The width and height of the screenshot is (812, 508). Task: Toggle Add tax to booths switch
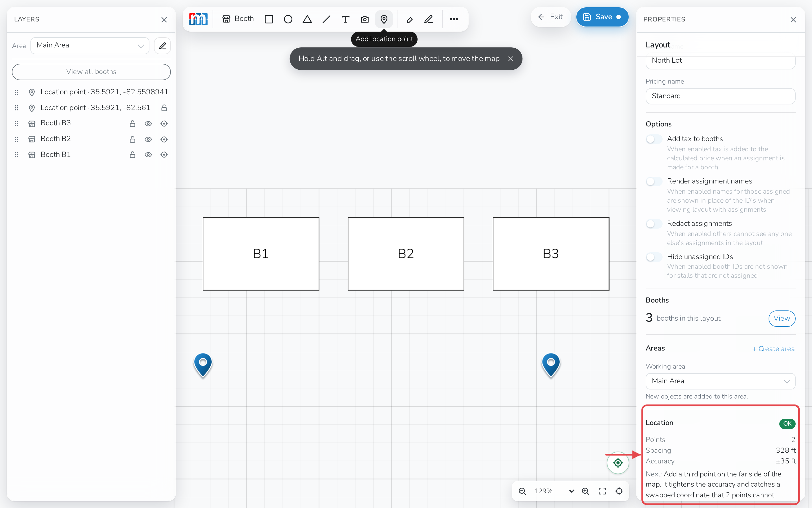click(654, 139)
